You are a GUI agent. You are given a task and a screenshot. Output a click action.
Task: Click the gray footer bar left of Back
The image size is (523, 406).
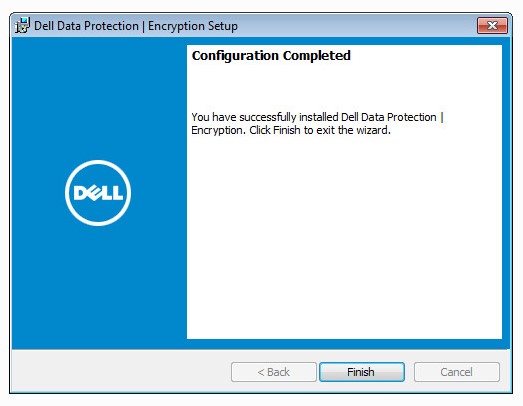coord(122,371)
